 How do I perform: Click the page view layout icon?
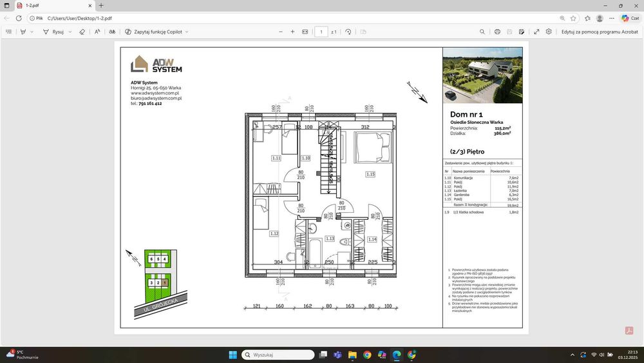tap(363, 32)
